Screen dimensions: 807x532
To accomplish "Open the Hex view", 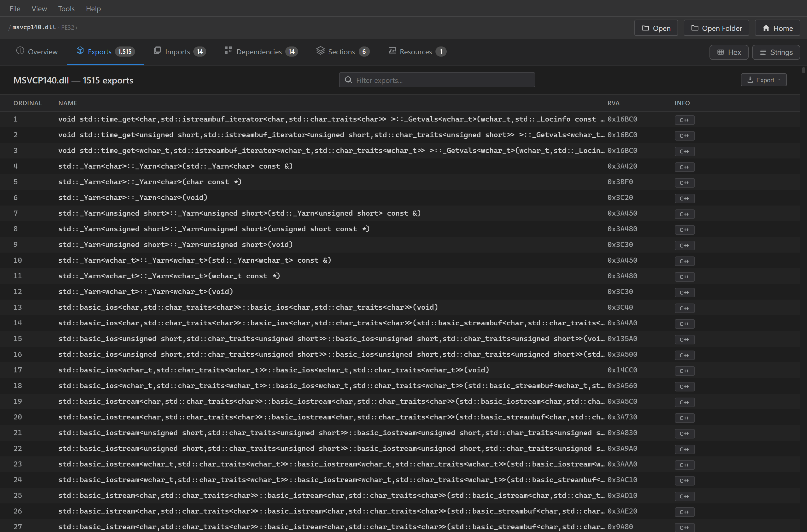I will (x=729, y=52).
